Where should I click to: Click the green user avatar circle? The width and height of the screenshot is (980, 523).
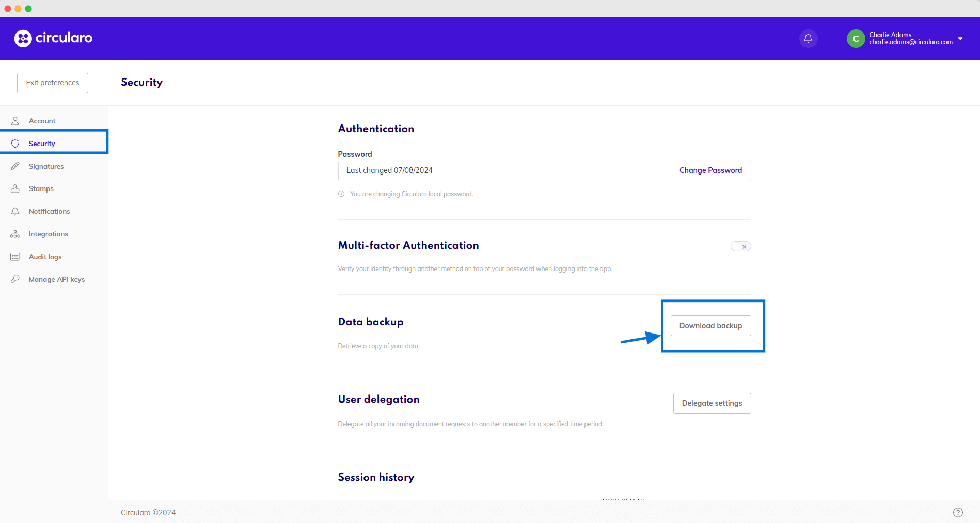(856, 39)
